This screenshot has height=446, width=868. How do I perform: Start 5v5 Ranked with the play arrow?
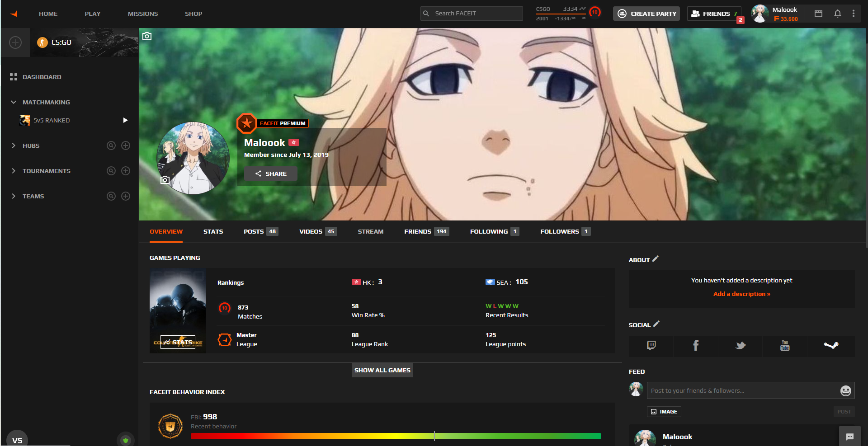coord(125,120)
